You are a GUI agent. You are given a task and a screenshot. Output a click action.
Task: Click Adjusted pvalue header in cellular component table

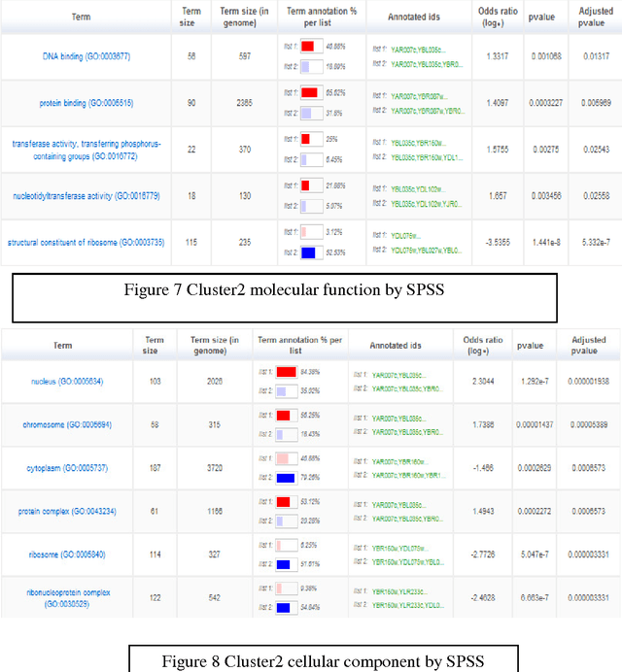click(586, 344)
